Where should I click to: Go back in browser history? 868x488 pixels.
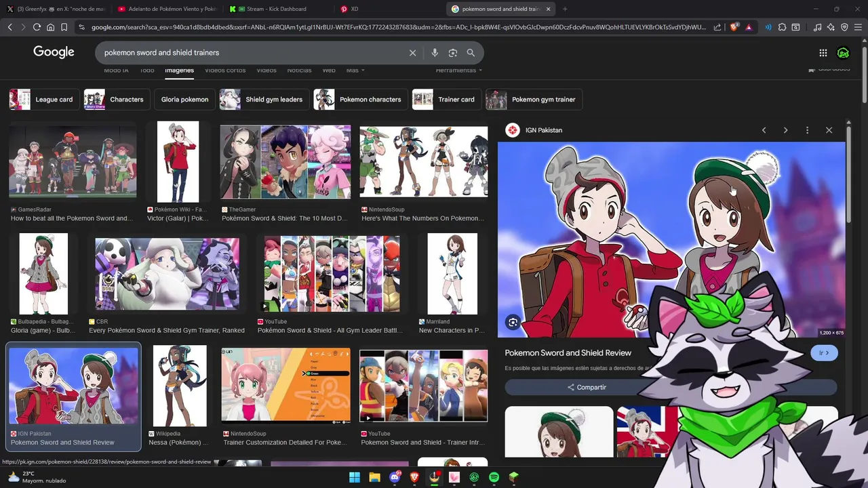point(9,27)
